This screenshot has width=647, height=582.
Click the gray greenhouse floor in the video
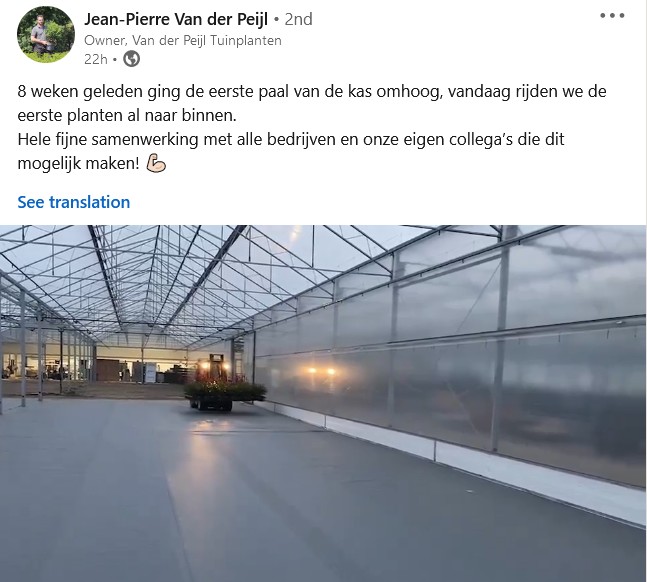[248, 495]
